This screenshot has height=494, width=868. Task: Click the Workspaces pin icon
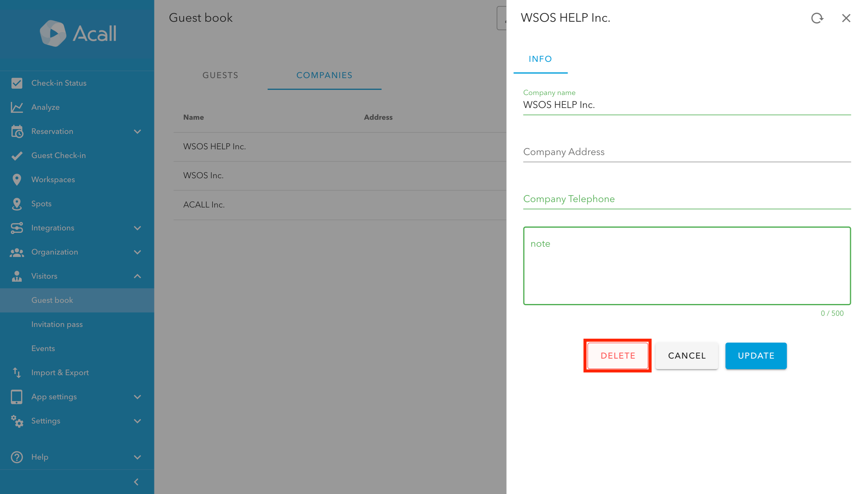pos(17,179)
